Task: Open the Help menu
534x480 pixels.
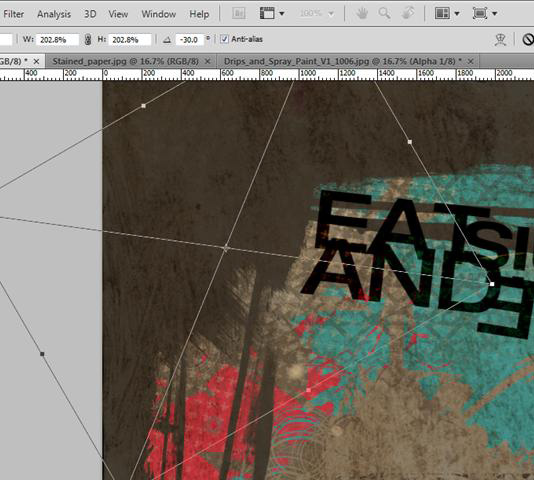Action: coord(199,14)
